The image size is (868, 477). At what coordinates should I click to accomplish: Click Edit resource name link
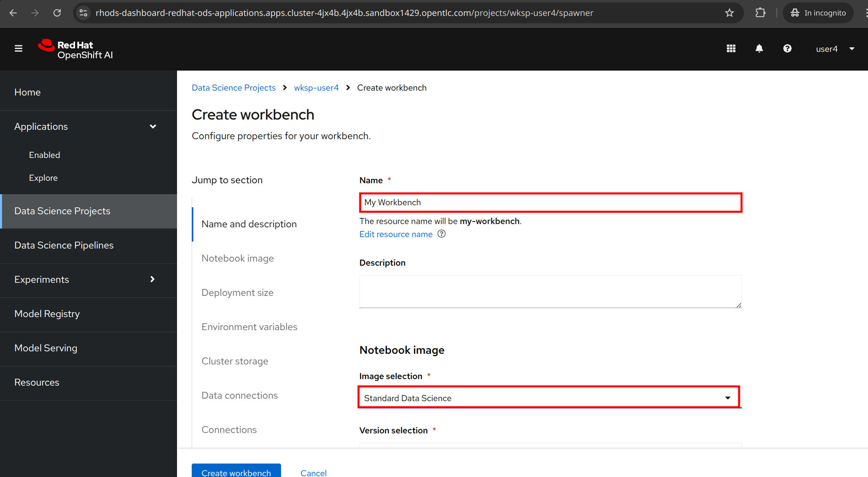pos(396,234)
